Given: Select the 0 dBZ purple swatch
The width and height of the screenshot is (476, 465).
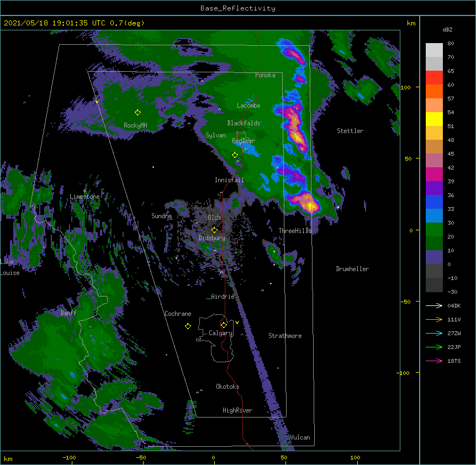Looking at the screenshot, I should pyautogui.click(x=434, y=257).
